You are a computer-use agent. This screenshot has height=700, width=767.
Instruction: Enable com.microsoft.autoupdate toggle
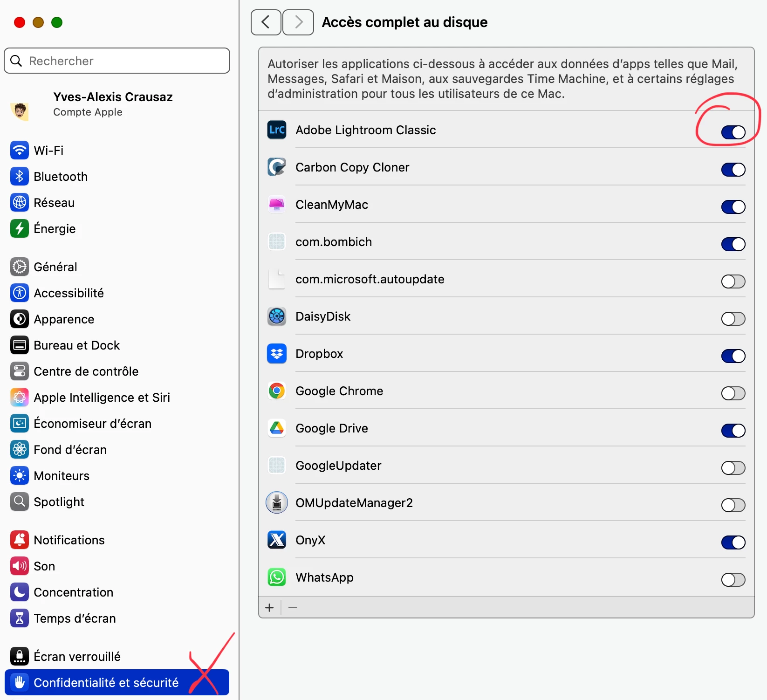(733, 281)
